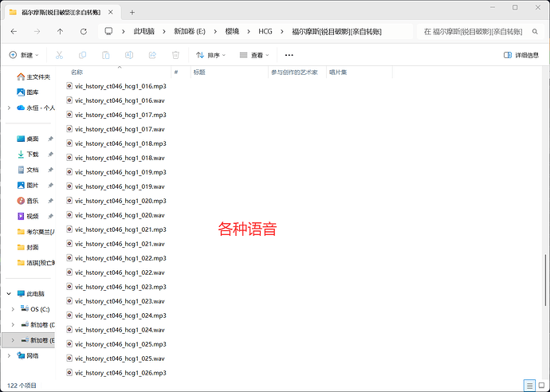
Task: Open the more options ellipsis menu
Action: pos(289,55)
